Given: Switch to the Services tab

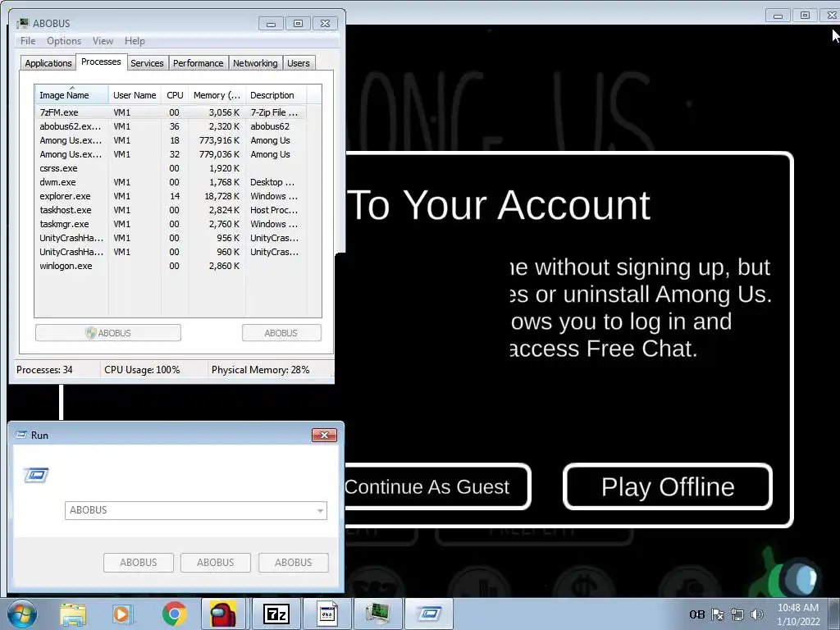Looking at the screenshot, I should click(148, 63).
